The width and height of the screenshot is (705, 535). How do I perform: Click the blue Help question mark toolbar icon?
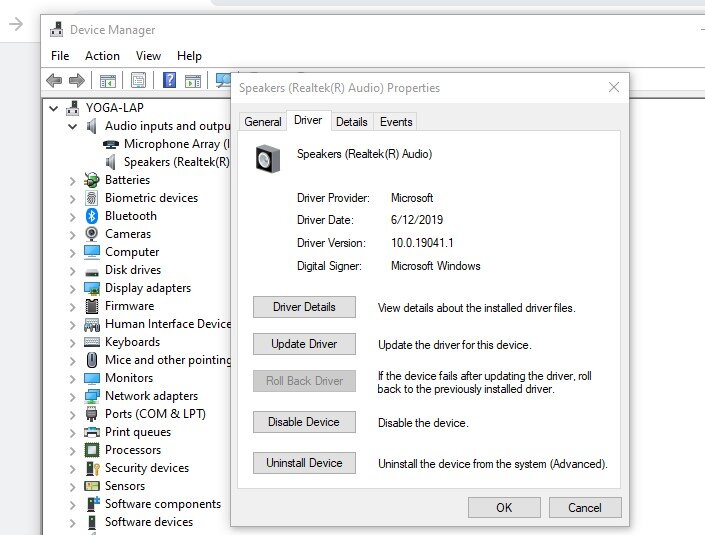point(169,80)
